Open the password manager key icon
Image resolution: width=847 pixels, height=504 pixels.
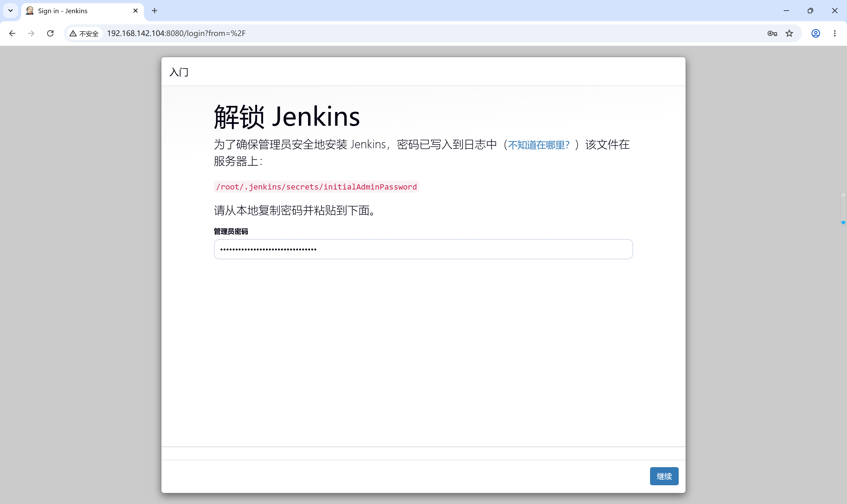[x=772, y=33]
